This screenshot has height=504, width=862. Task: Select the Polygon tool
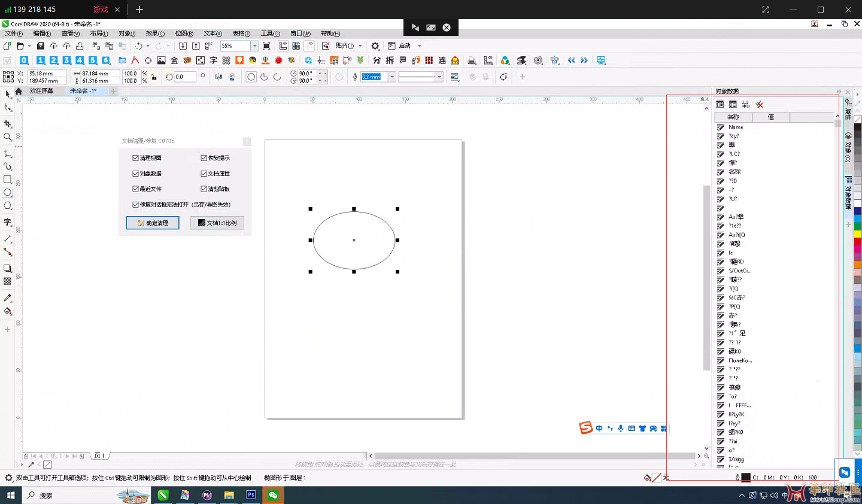point(8,206)
